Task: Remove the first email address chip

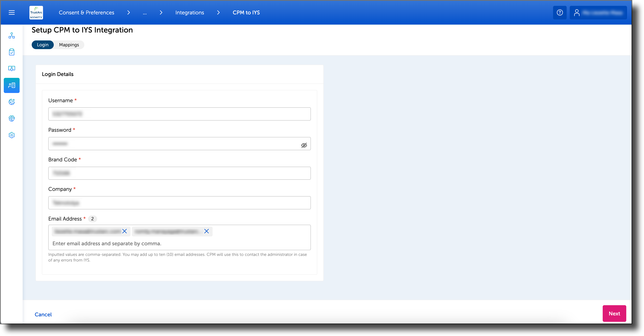Action: [124, 231]
